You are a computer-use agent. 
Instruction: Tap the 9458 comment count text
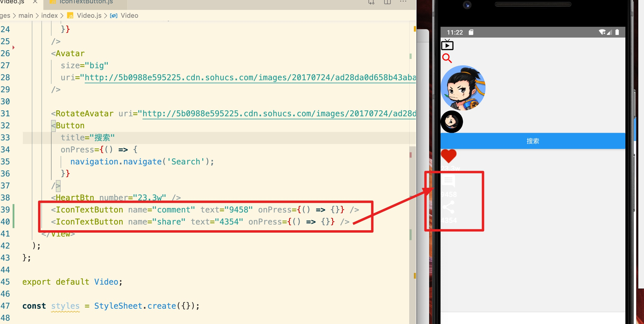[x=449, y=194]
